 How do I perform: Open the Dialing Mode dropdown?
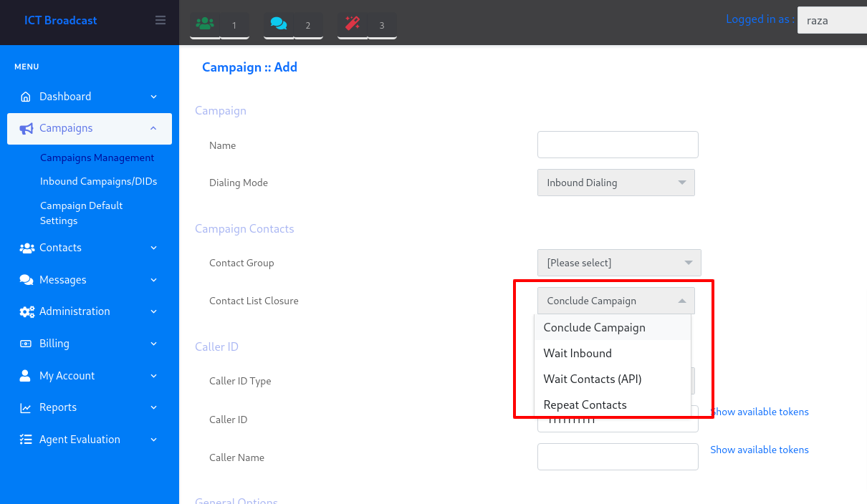pyautogui.click(x=615, y=183)
